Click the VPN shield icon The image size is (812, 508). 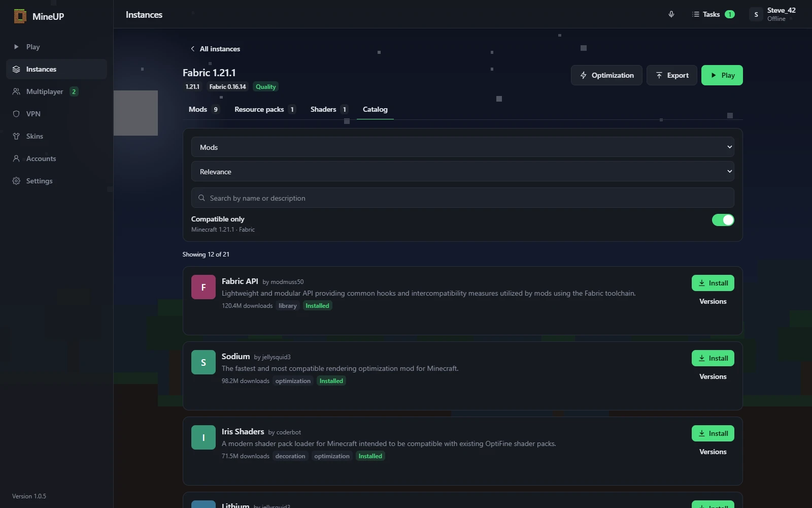tap(16, 114)
